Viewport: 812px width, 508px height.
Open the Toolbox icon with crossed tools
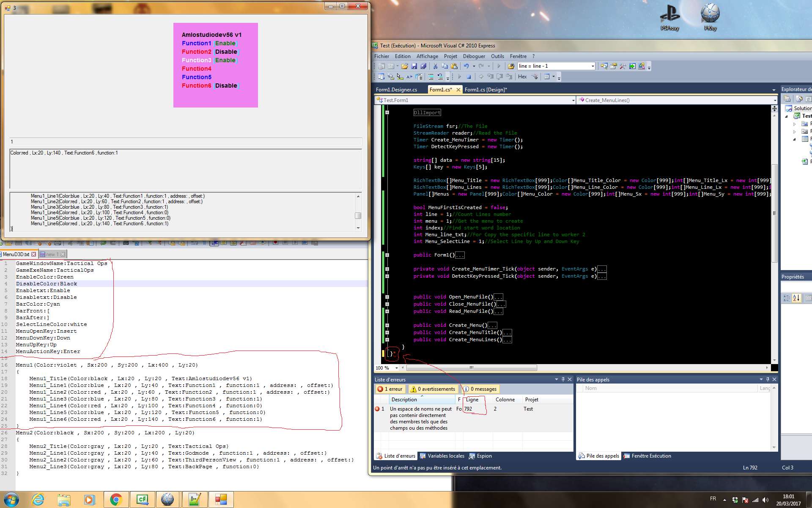click(x=623, y=66)
